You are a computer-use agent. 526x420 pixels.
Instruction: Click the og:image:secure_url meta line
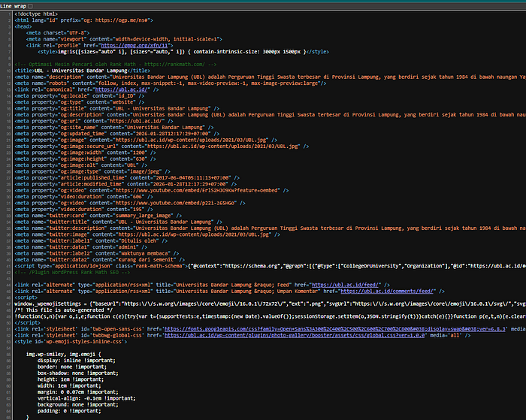(x=162, y=147)
